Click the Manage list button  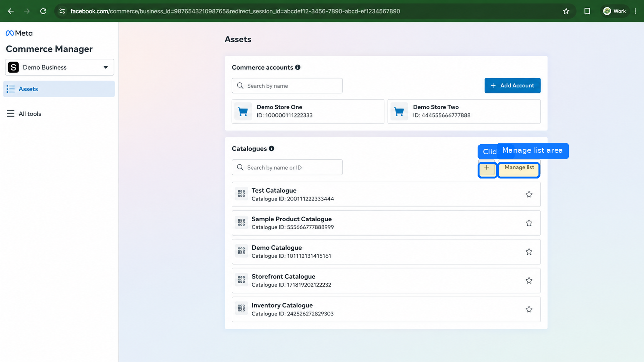click(519, 168)
